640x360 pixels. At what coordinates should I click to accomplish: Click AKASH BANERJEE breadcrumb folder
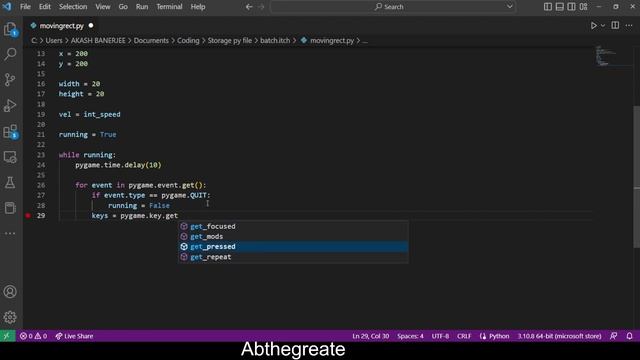(x=98, y=40)
